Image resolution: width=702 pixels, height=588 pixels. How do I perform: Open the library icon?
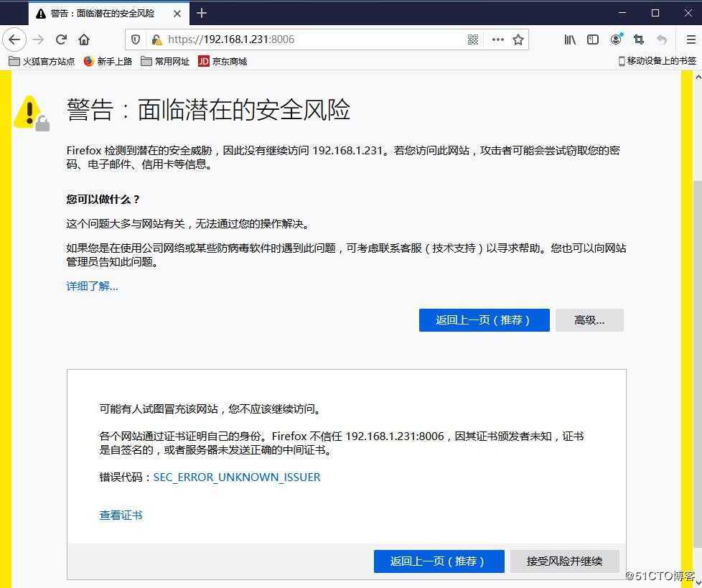pyautogui.click(x=569, y=39)
